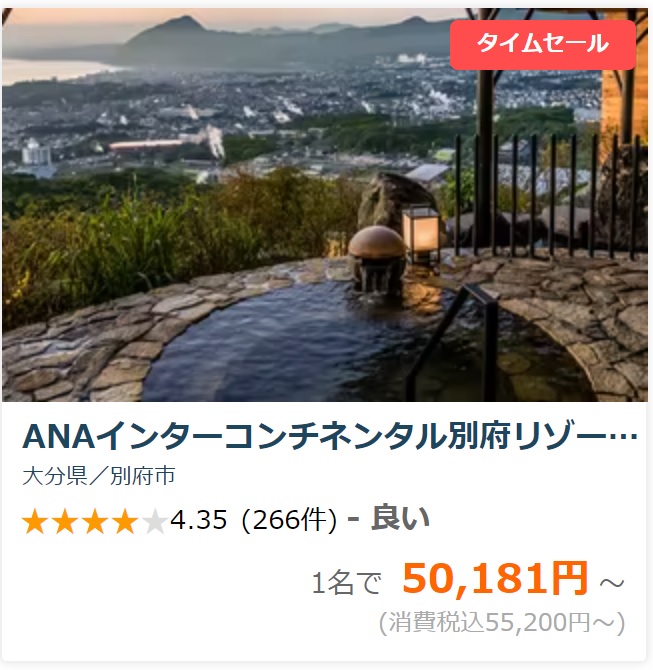Click the glowing lantern beside the bath
The image size is (653, 670).
click(x=421, y=232)
